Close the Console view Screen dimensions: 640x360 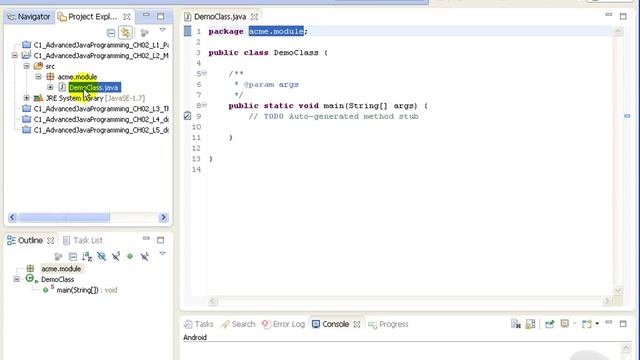click(357, 324)
